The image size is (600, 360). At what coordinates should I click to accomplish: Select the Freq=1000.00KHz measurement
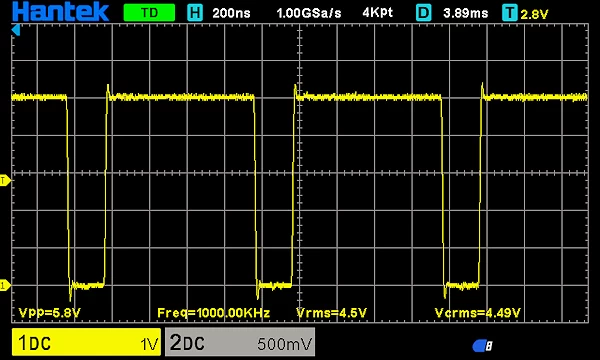point(214,313)
